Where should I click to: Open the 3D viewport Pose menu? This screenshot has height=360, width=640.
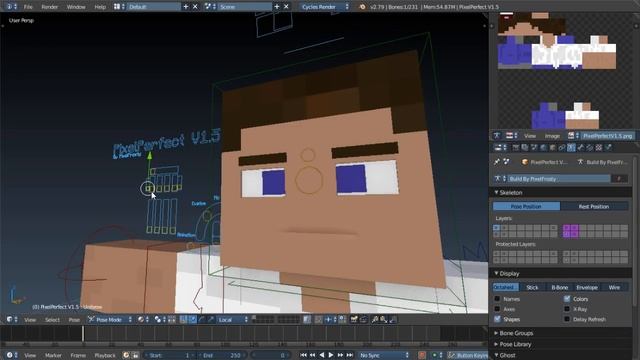tap(74, 320)
